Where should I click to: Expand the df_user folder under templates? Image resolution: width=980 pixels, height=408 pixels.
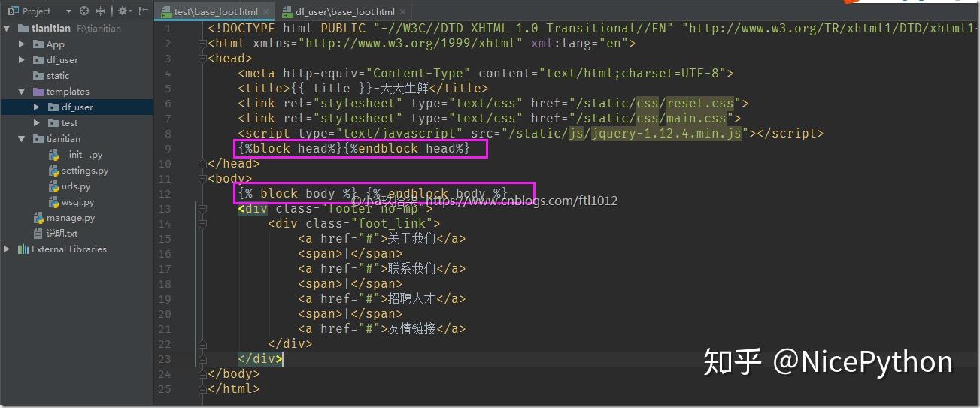pos(37,107)
